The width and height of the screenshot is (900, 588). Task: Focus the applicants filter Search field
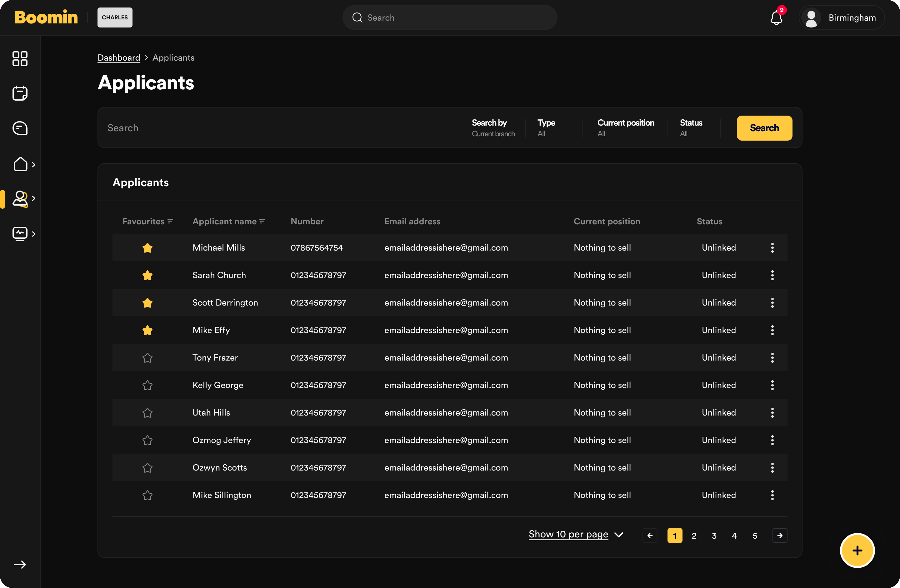pos(280,128)
